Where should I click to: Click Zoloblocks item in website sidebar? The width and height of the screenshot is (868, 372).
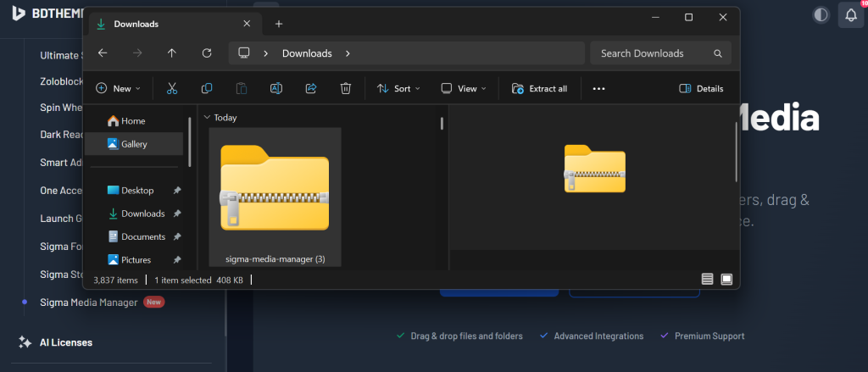click(61, 81)
